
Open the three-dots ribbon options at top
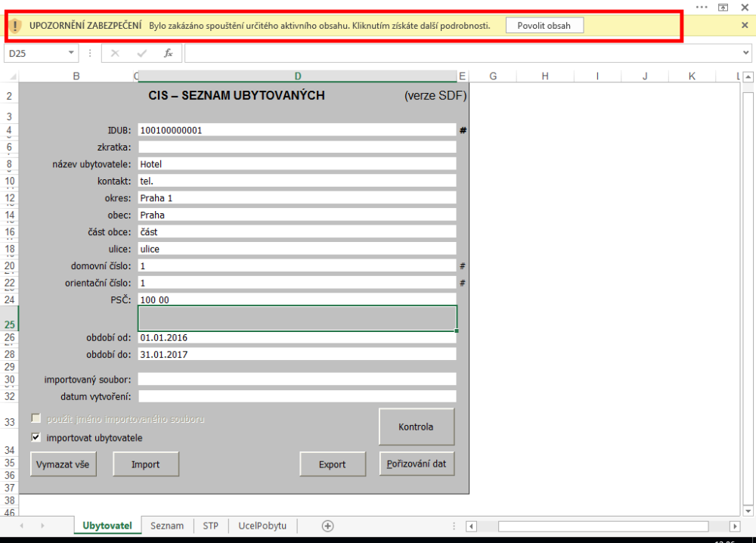tap(702, 6)
